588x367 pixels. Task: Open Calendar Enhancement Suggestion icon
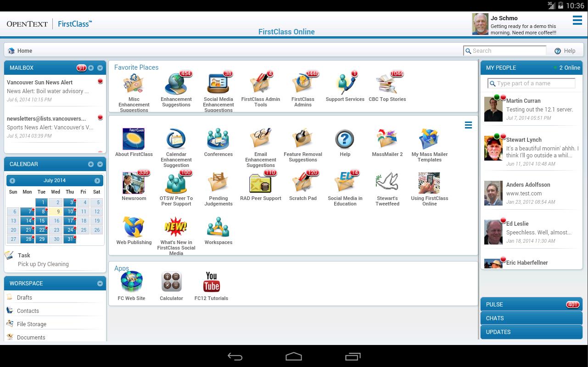point(176,139)
